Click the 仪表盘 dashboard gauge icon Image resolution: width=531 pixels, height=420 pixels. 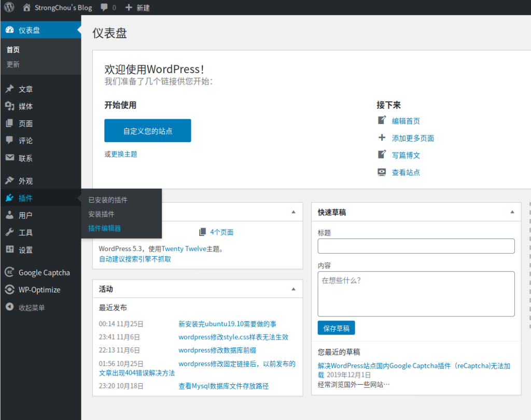coord(10,30)
